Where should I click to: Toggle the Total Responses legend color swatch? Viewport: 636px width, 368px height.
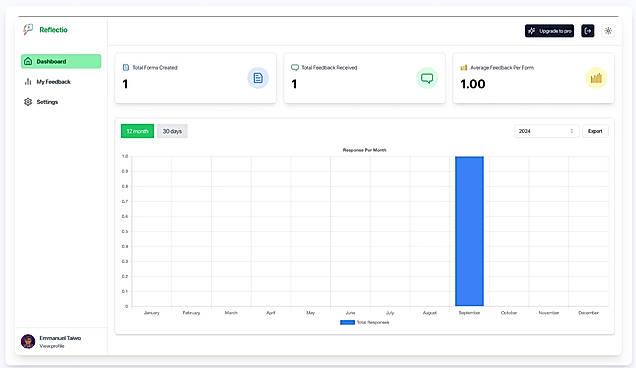(x=347, y=323)
